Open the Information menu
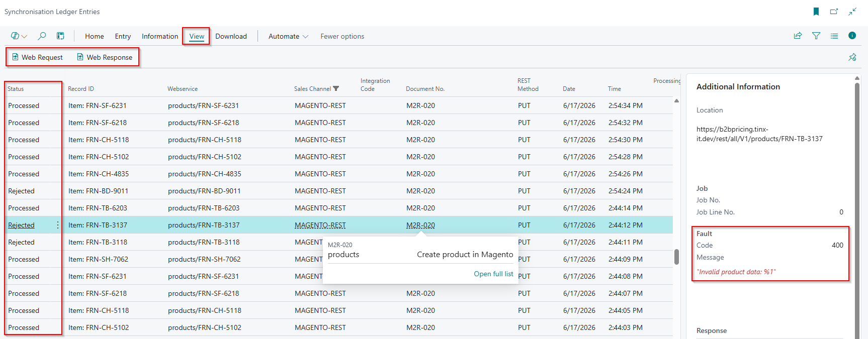Screen dimensions: 868x339 click(x=160, y=36)
